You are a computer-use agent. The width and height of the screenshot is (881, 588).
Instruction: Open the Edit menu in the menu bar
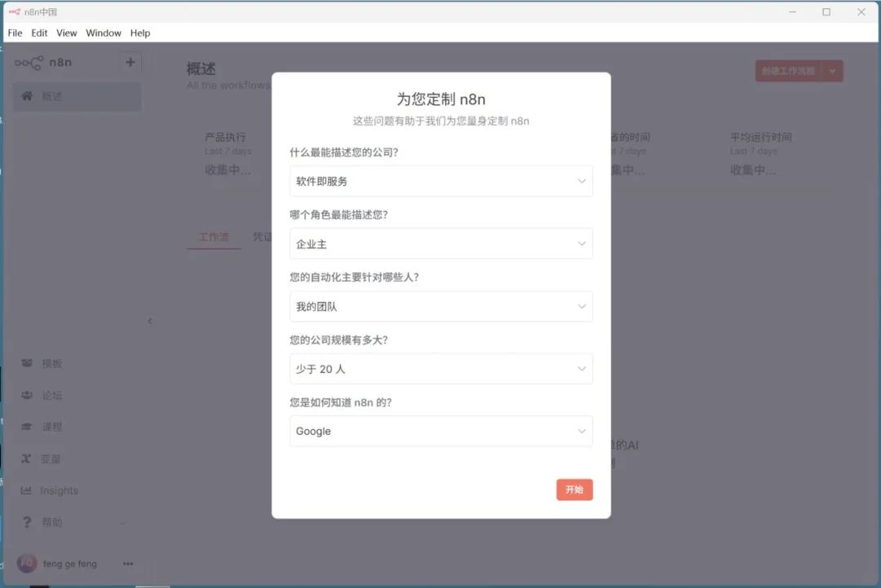point(38,33)
